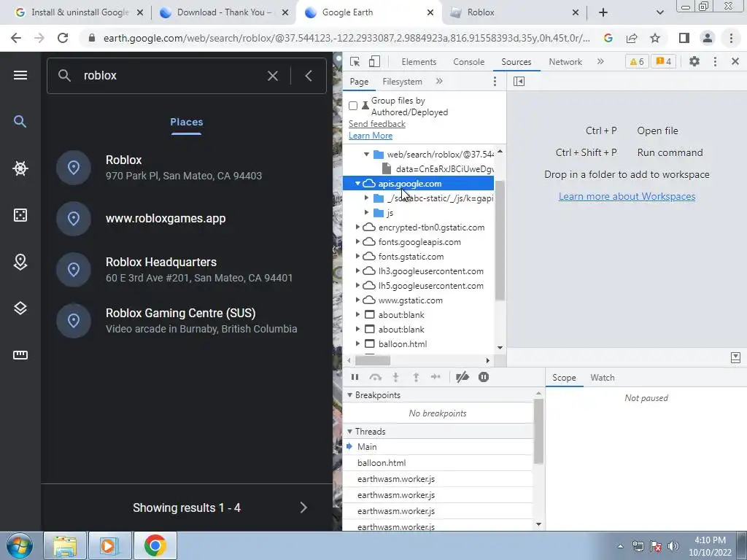
Task: Collapse the search results panel arrow
Action: [x=309, y=76]
